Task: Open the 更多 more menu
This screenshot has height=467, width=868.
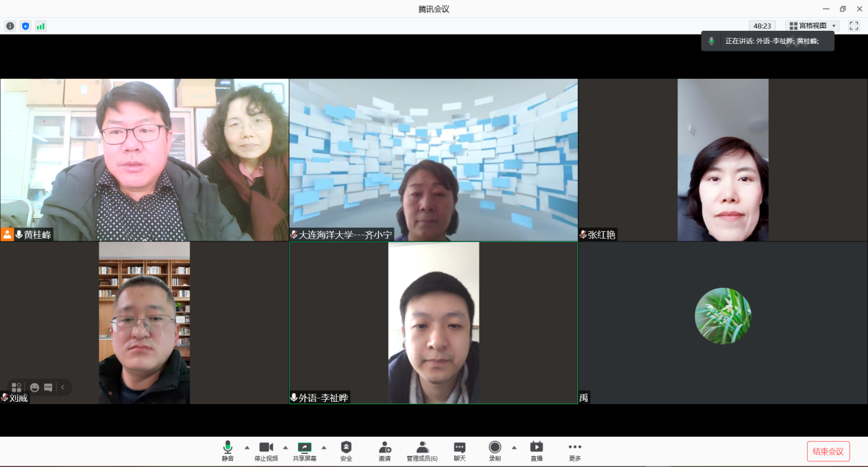Action: pos(574,451)
